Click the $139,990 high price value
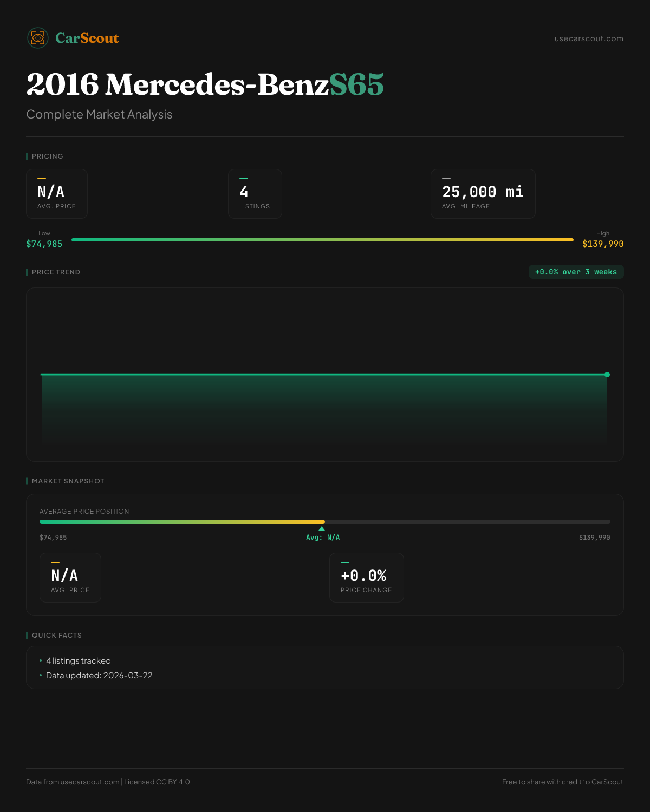Viewport: 650px width, 812px height. tap(603, 244)
